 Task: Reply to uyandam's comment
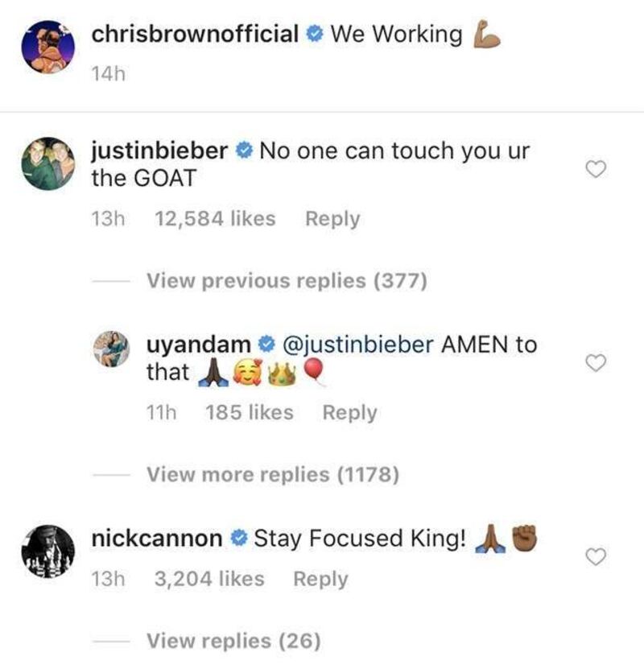tap(349, 412)
